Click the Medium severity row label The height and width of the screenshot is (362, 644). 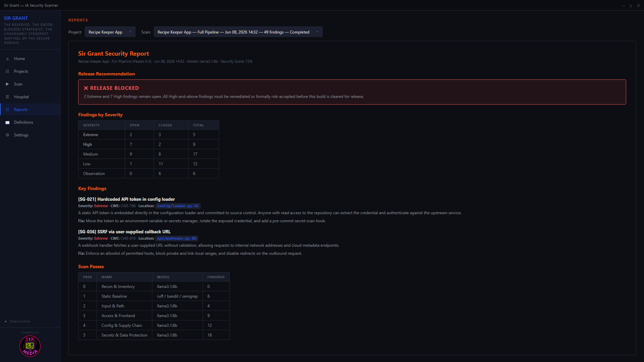click(91, 154)
